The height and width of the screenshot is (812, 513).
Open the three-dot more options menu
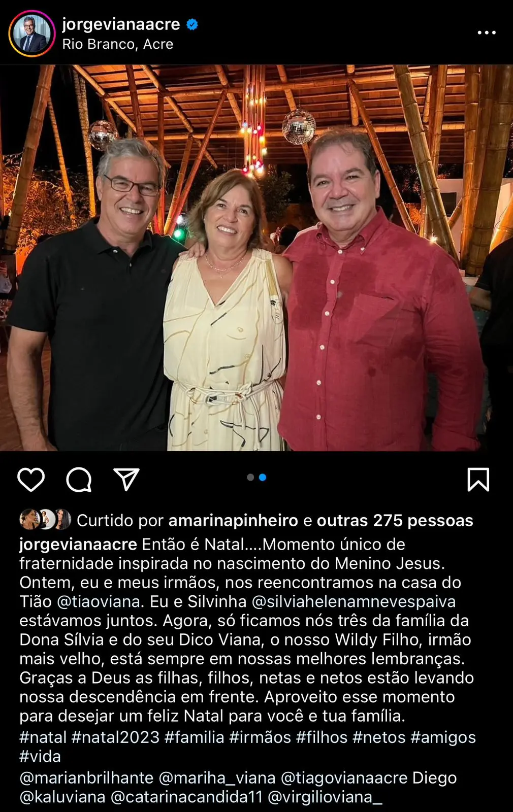coord(487,32)
